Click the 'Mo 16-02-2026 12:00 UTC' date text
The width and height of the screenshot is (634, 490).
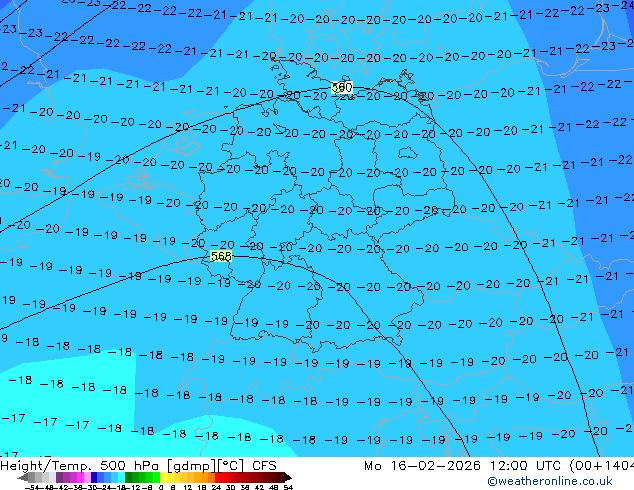coord(465,466)
